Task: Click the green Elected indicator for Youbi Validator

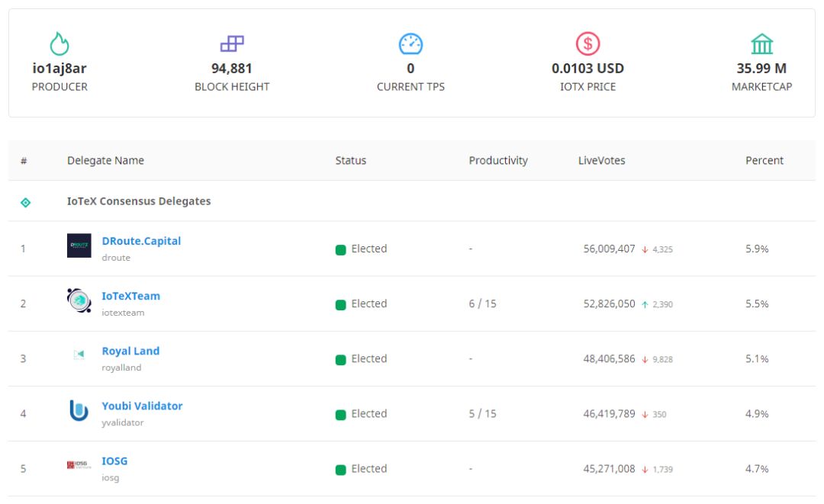Action: (x=340, y=415)
